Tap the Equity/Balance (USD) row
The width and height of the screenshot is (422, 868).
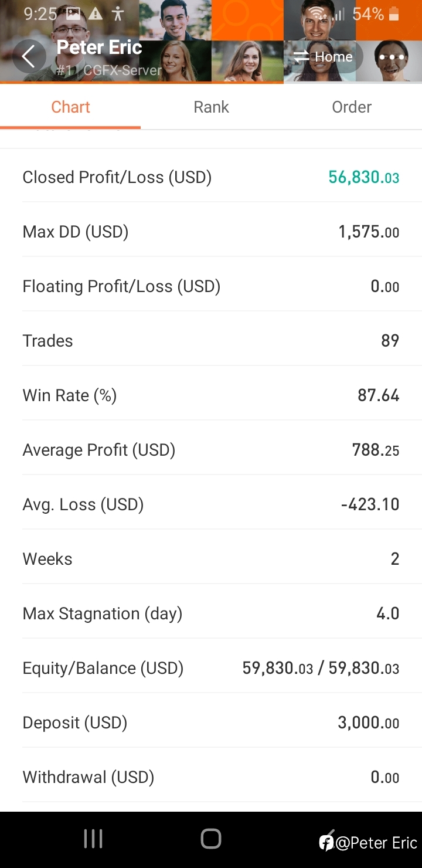tap(211, 668)
